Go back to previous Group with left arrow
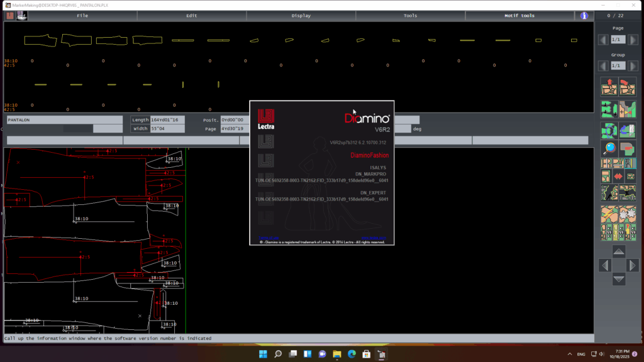 coord(603,65)
